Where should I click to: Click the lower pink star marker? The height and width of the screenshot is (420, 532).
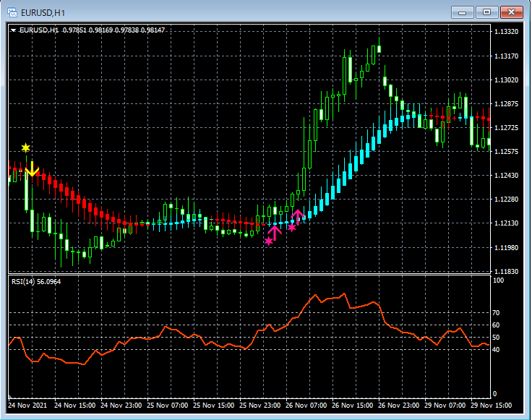point(268,241)
